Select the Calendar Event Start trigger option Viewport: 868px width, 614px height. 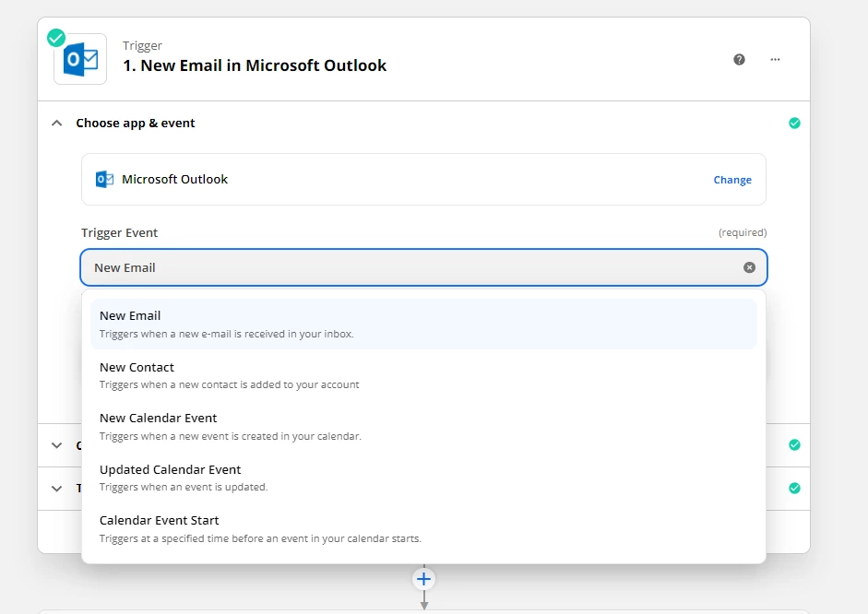423,529
